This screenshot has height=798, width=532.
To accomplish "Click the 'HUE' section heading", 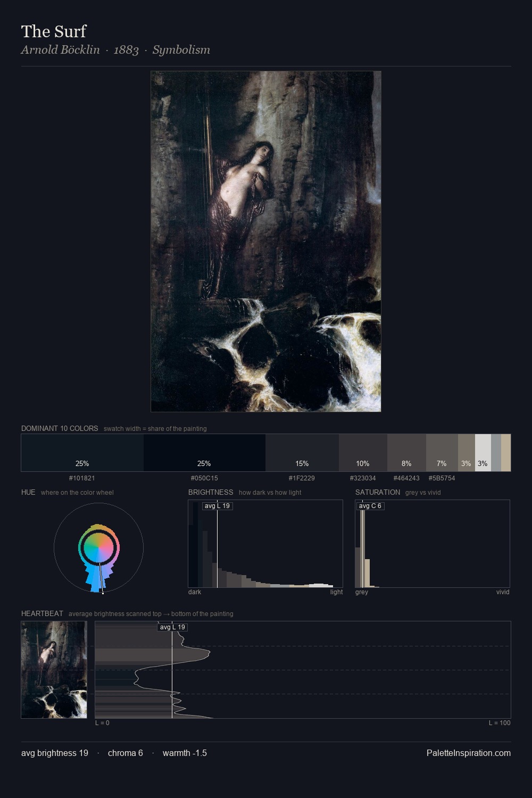I will [28, 492].
